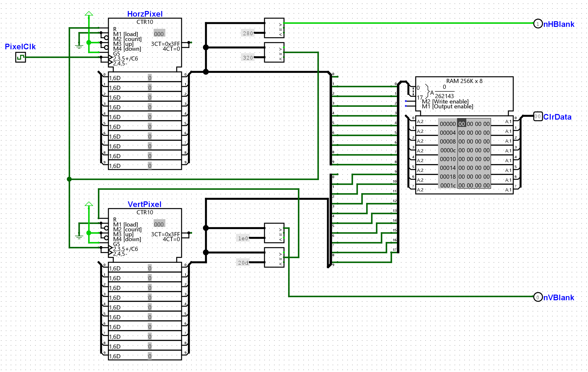Click the RAM address row 0001c
This screenshot has height=372, width=588.
[448, 186]
